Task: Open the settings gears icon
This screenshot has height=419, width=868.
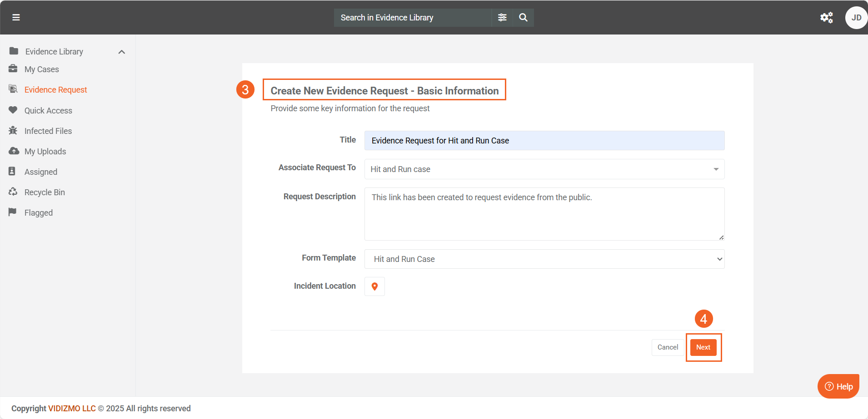Action: [x=826, y=17]
